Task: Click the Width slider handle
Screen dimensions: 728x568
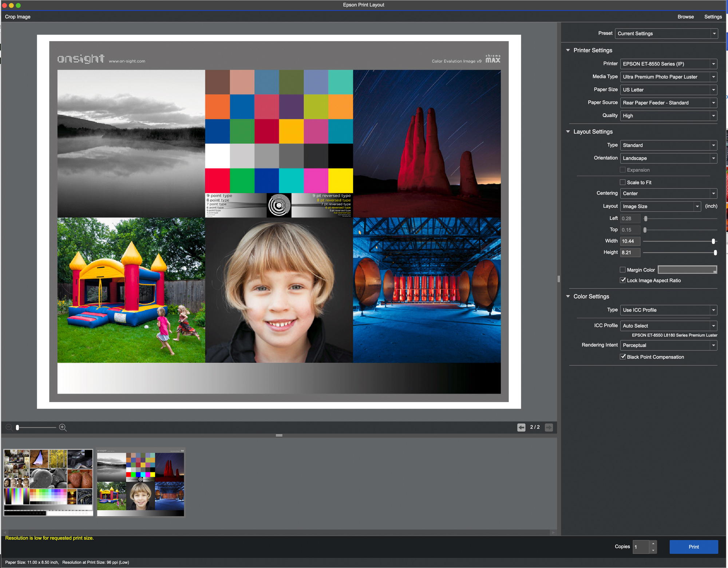Action: pyautogui.click(x=713, y=241)
